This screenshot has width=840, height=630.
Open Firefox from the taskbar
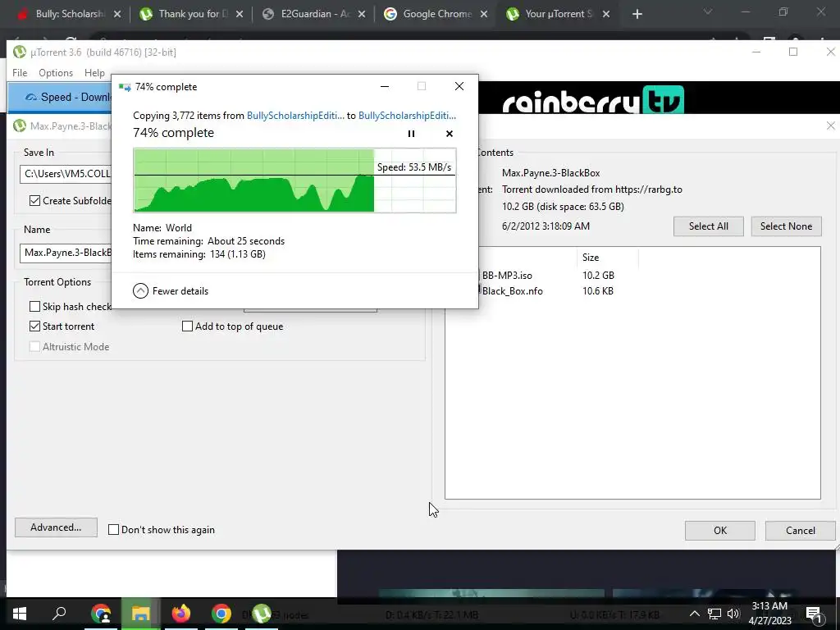[x=180, y=614]
